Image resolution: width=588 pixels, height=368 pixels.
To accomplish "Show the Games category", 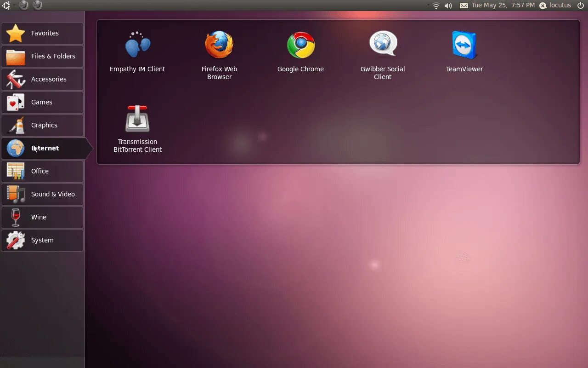I will pos(42,102).
